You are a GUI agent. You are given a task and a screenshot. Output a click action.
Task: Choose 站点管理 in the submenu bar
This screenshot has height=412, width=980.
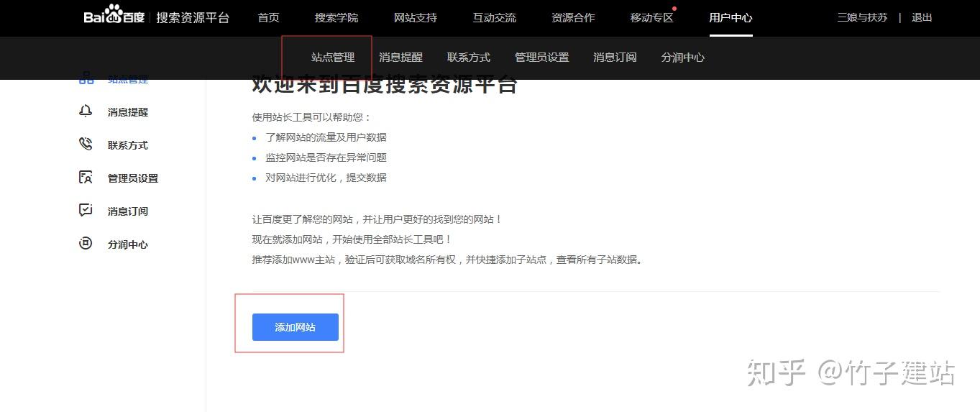pos(333,58)
